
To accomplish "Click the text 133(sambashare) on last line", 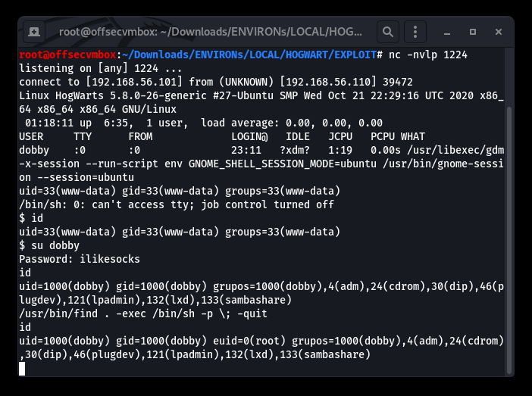I will [325, 354].
